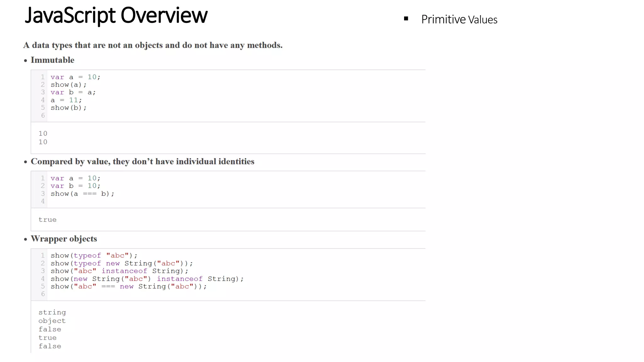Click 'show(a);' line in first code block

pyautogui.click(x=69, y=85)
